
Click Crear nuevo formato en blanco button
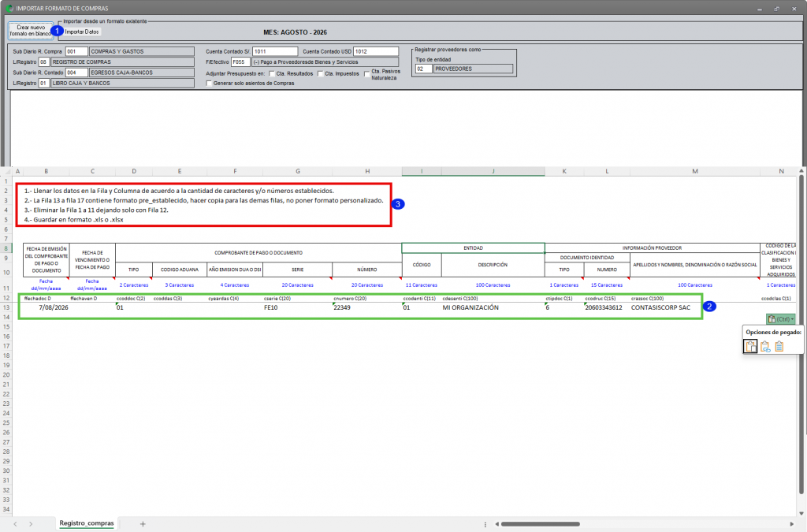point(31,31)
